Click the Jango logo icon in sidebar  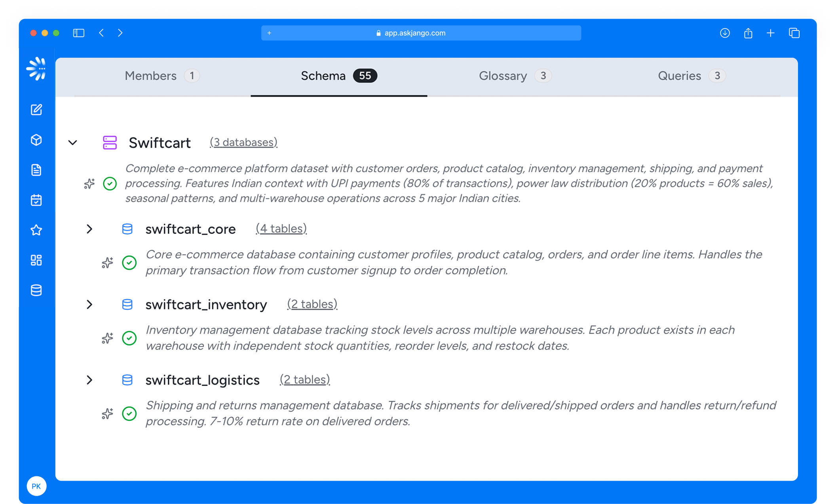(36, 69)
